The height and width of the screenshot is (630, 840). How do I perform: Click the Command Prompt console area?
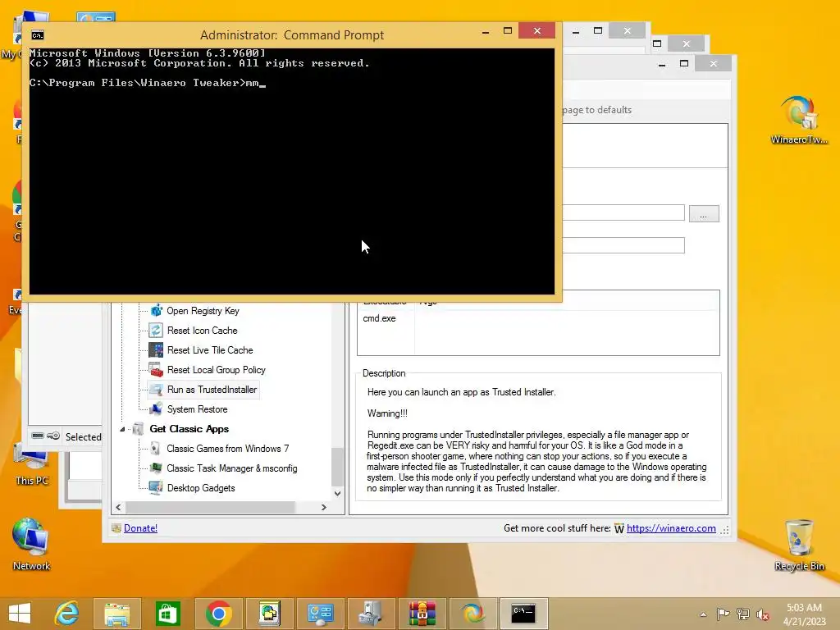coord(292,171)
